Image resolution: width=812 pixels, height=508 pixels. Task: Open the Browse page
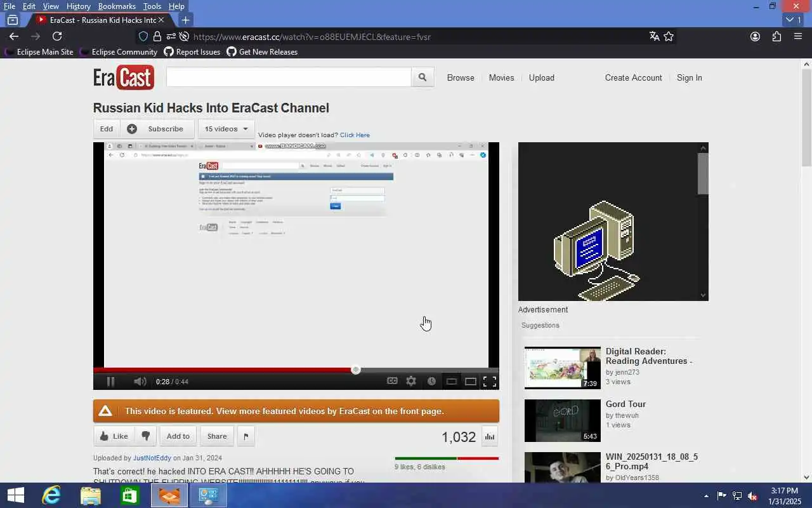coord(461,77)
